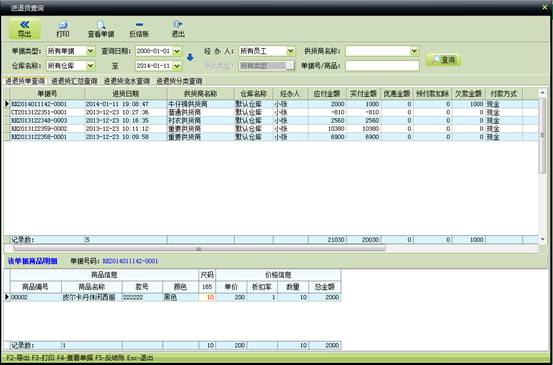This screenshot has height=365, width=553.
Task: Expand the 单据类型 dropdown
Action: (x=91, y=51)
